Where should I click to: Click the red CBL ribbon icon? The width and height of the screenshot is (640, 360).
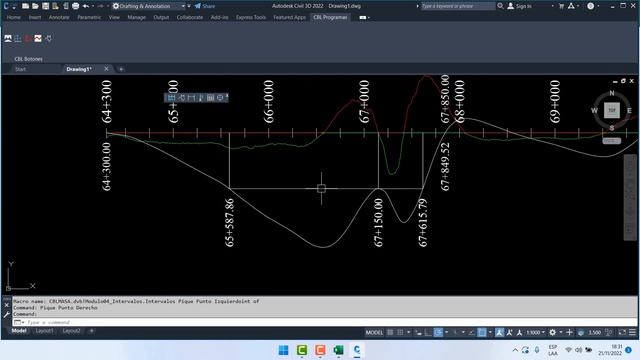point(28,38)
